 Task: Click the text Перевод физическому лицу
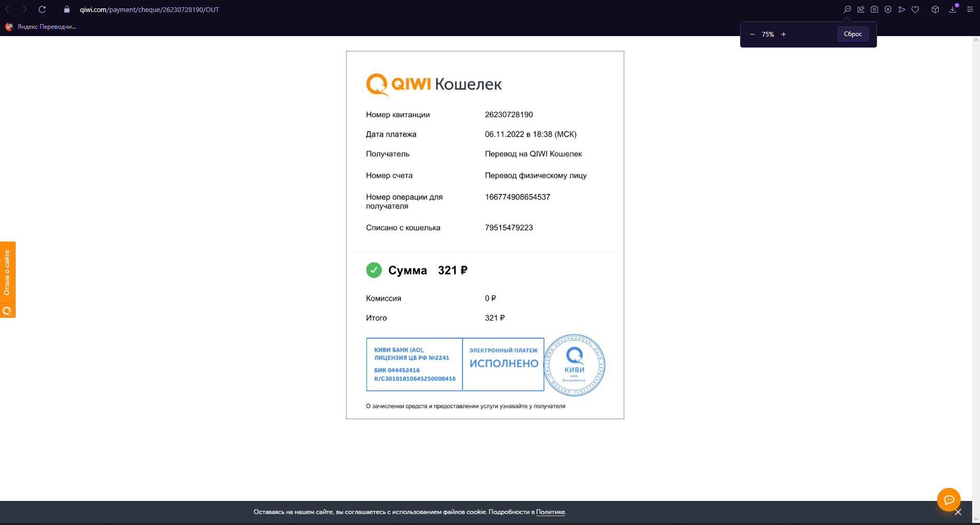[536, 176]
